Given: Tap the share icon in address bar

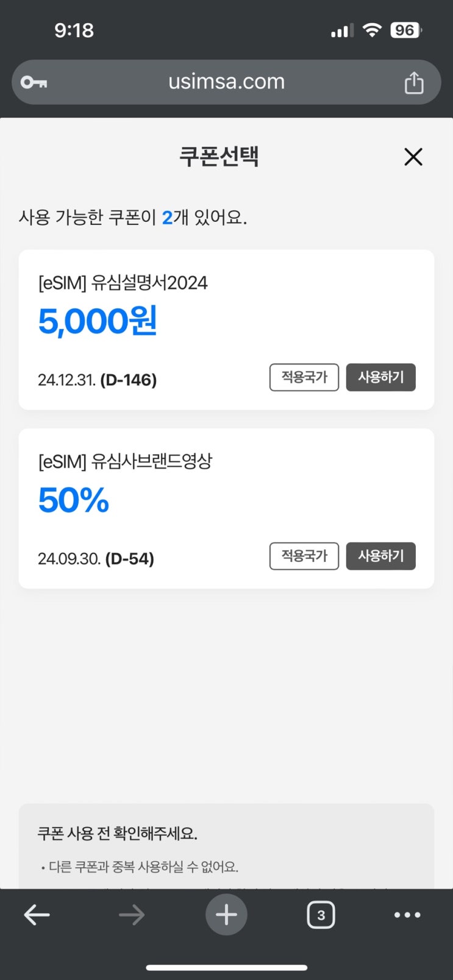Looking at the screenshot, I should (x=414, y=82).
